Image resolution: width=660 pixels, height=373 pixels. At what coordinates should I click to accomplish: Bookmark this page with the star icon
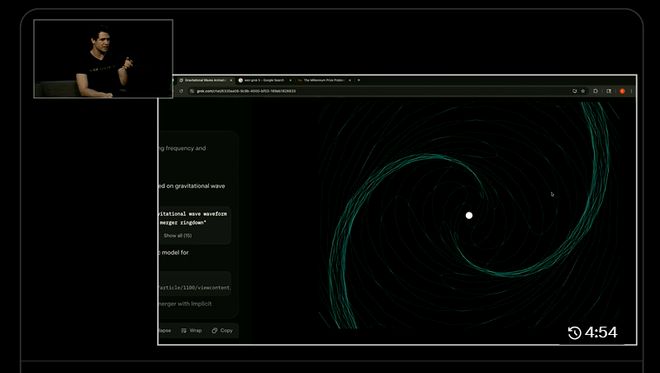pos(583,91)
